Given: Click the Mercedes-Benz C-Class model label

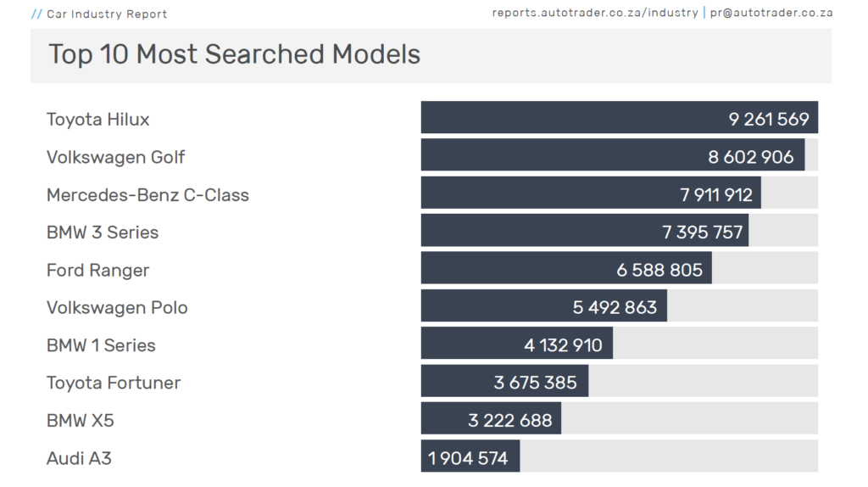Looking at the screenshot, I should tap(147, 195).
